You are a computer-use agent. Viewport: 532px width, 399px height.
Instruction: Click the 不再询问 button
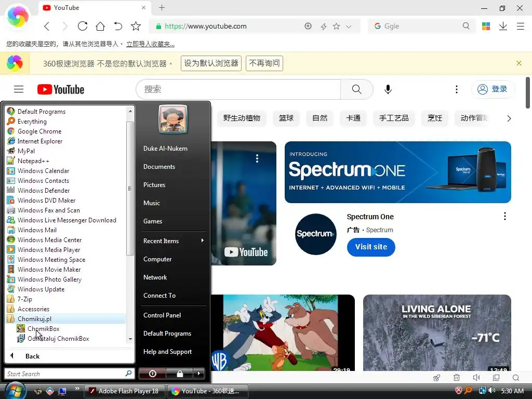coord(264,63)
